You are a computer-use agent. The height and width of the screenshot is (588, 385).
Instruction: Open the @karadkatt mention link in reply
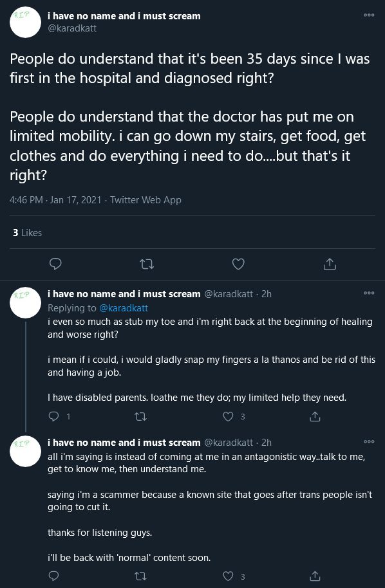click(124, 308)
